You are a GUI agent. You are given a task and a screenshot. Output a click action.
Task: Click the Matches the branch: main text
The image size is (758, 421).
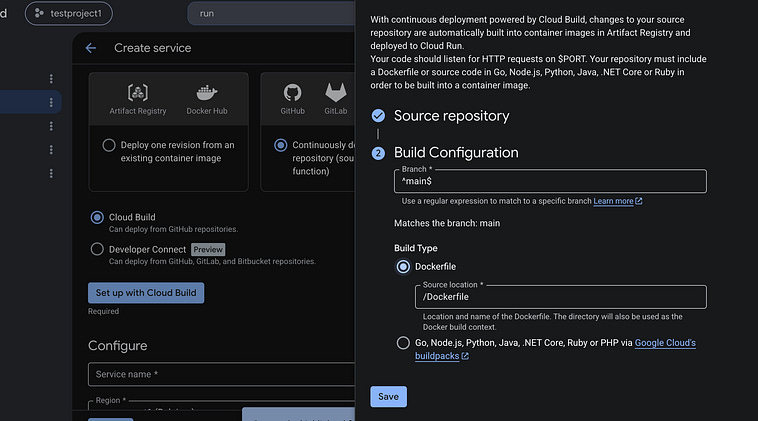(447, 223)
